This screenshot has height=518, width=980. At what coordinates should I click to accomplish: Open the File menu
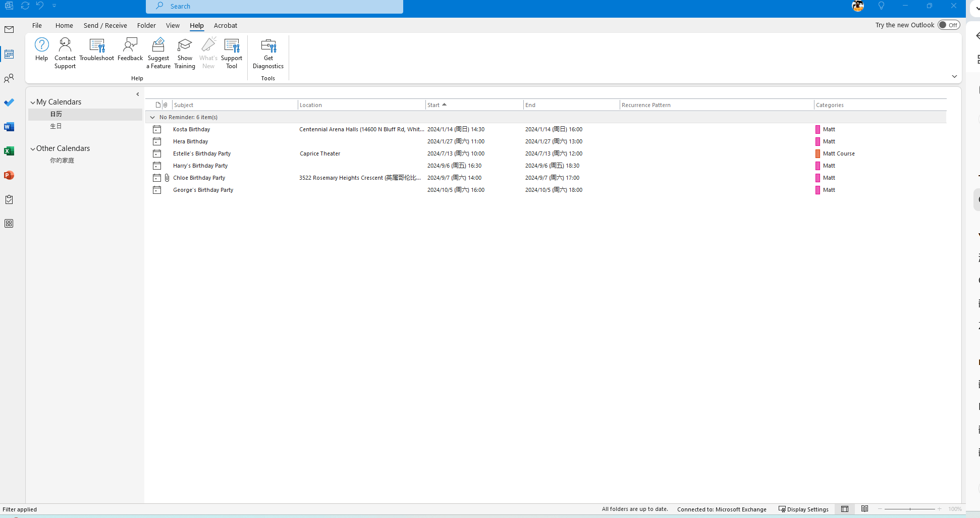(x=37, y=25)
